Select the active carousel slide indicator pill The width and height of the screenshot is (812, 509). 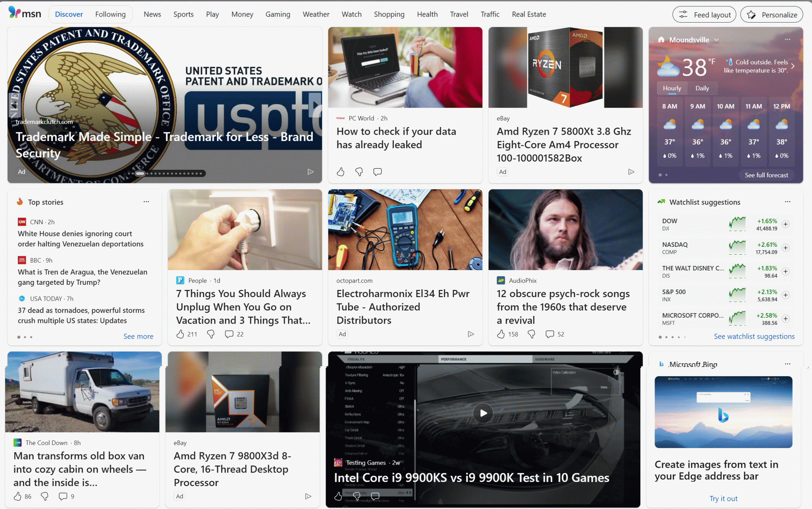[140, 173]
